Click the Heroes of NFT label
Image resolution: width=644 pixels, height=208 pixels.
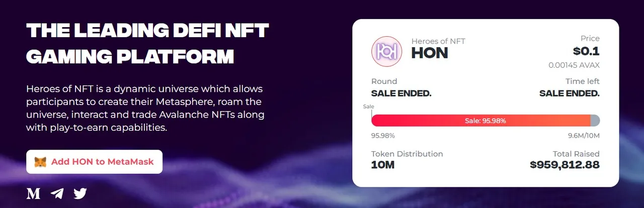(438, 41)
